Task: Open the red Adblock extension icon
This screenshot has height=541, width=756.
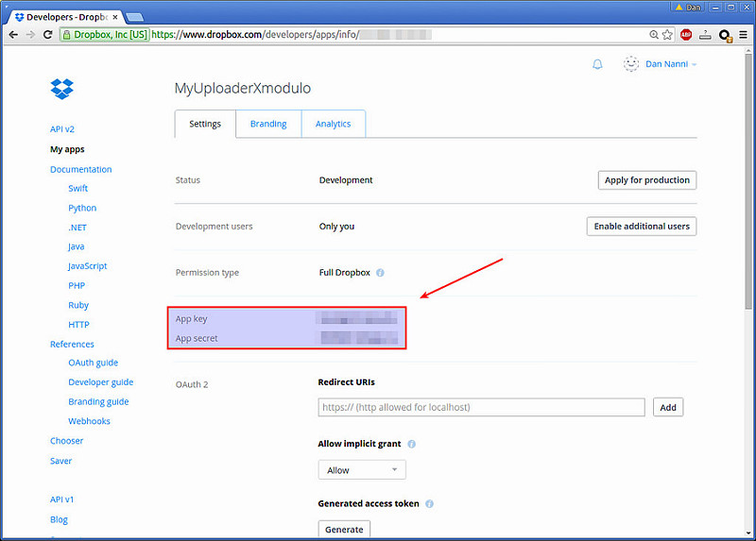Action: click(x=686, y=35)
